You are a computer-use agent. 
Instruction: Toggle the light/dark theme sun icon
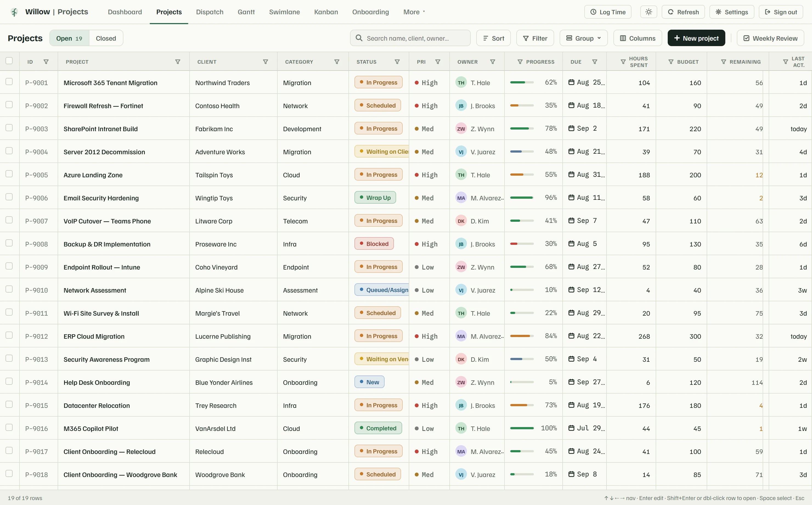pos(649,12)
